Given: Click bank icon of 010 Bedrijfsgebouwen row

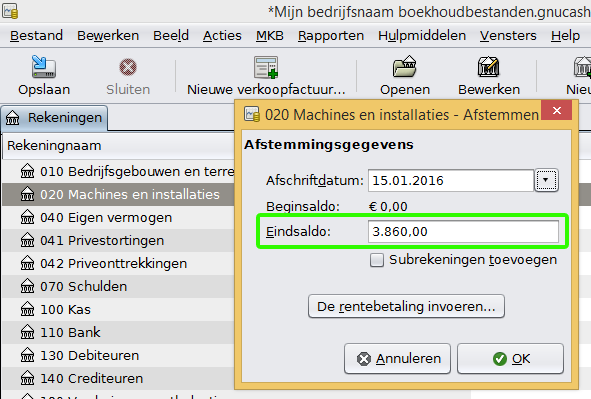Looking at the screenshot, I should (x=27, y=171).
